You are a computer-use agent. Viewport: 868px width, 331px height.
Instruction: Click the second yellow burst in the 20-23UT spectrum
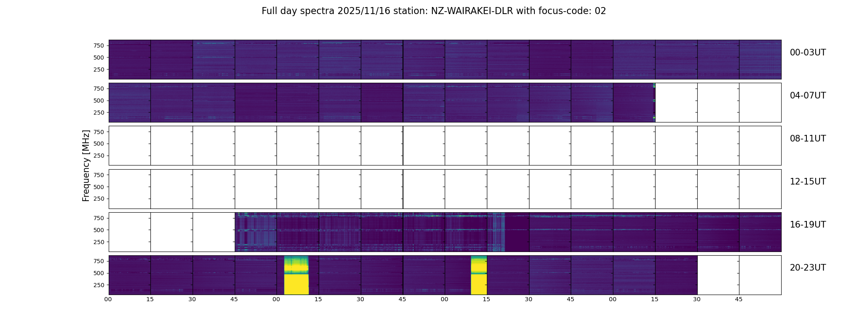click(x=479, y=275)
